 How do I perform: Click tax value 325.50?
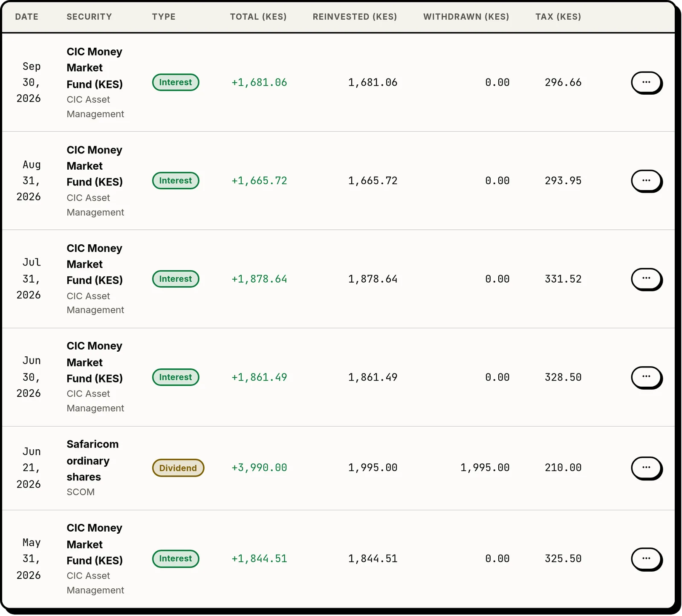tap(563, 558)
